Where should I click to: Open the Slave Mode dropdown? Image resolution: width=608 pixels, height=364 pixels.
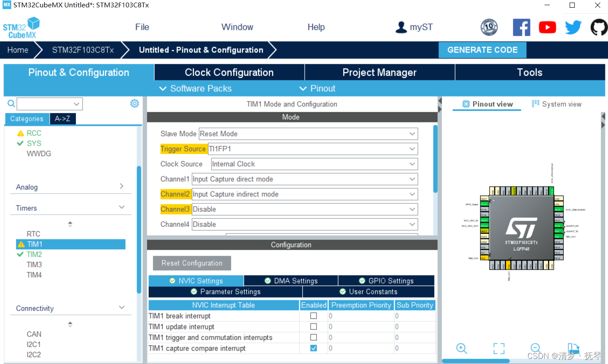pos(308,134)
